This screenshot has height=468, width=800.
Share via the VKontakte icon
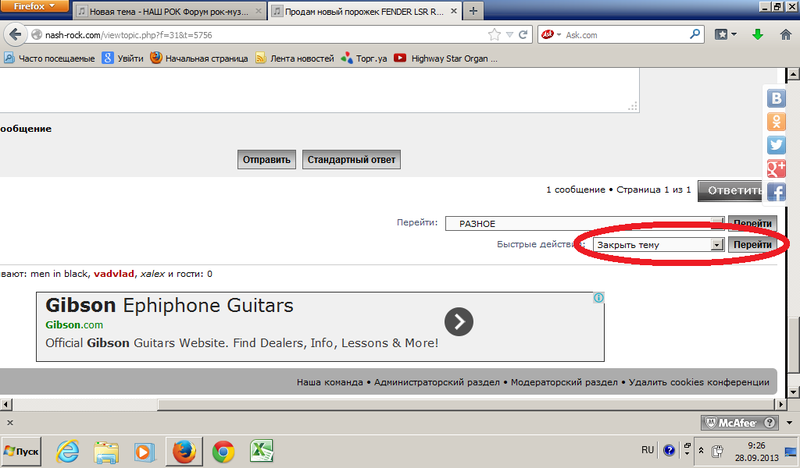[x=776, y=98]
